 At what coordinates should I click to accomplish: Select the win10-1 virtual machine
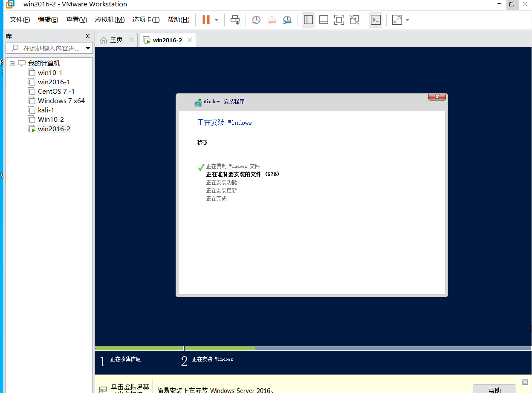pyautogui.click(x=50, y=73)
